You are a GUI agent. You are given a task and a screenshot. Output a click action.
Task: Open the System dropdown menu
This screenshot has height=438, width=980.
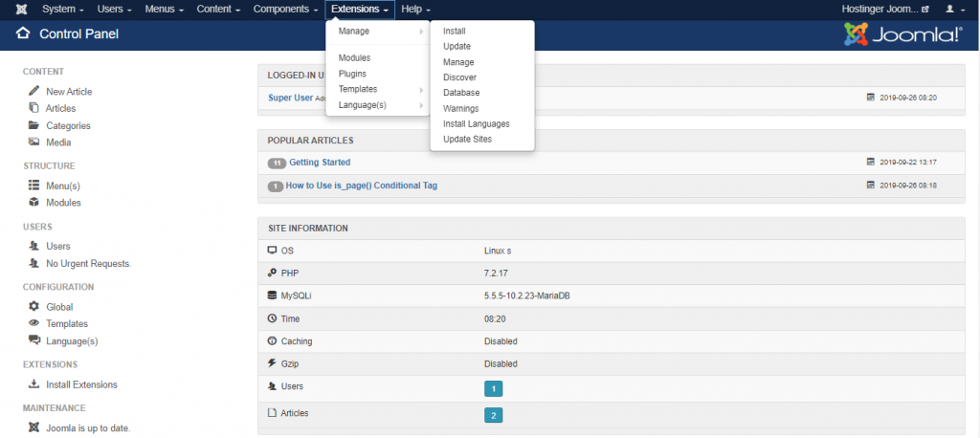tap(63, 9)
